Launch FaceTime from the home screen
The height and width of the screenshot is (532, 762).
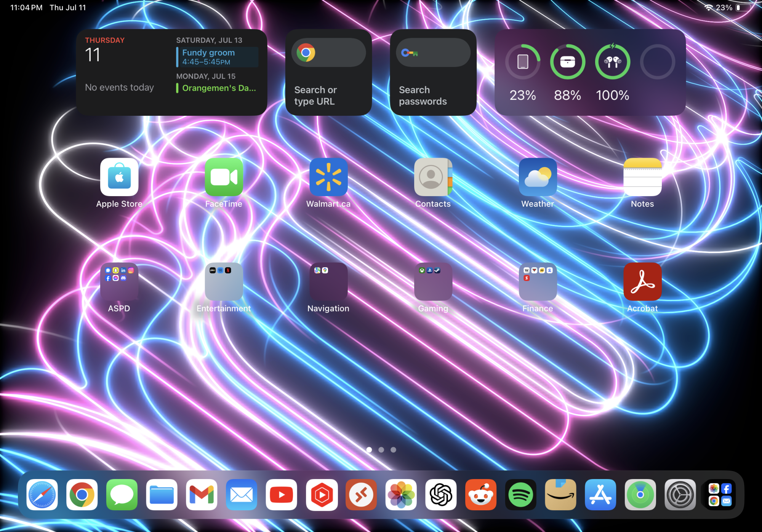point(224,177)
